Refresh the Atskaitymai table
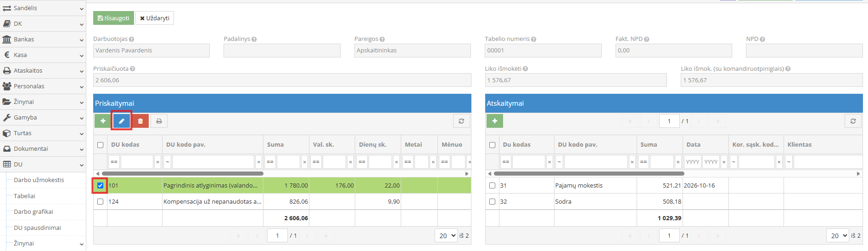The image size is (868, 251). (853, 121)
